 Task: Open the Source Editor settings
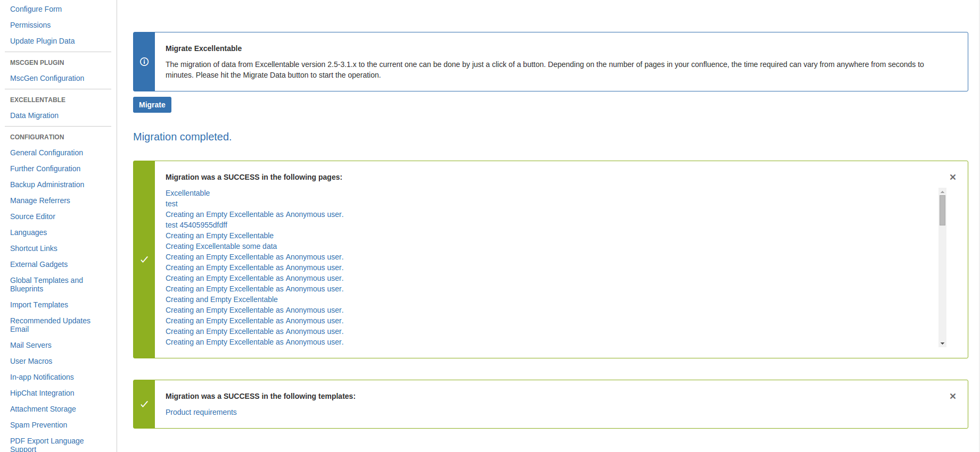tap(32, 216)
